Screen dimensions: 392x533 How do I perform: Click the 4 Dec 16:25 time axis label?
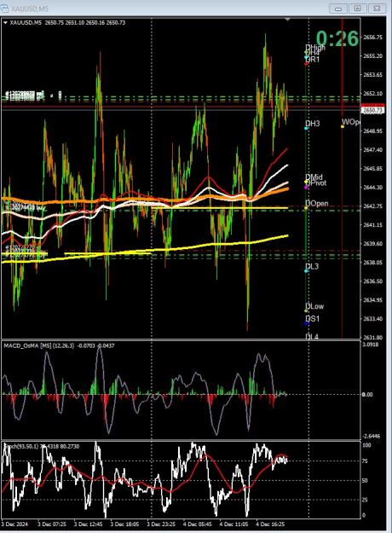point(270,524)
